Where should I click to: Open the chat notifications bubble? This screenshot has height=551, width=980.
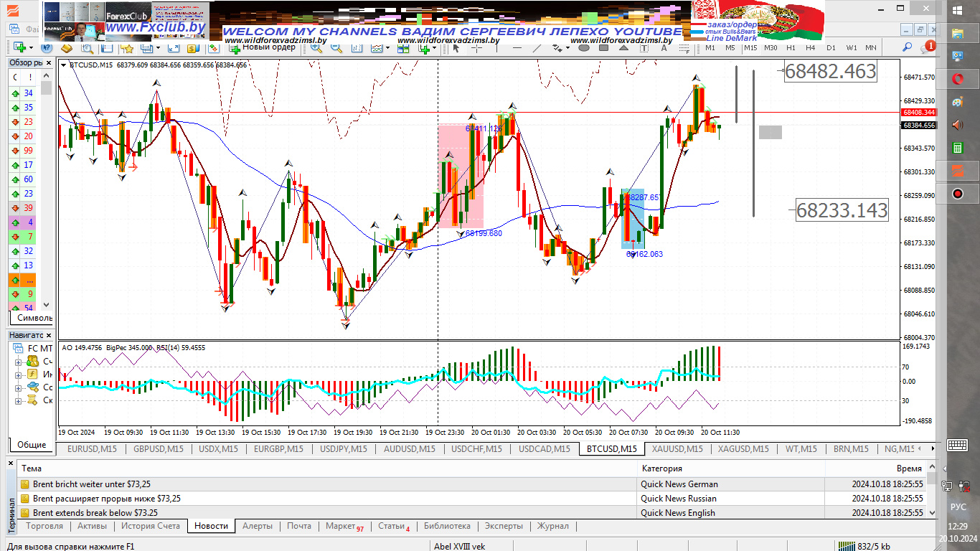[x=927, y=47]
